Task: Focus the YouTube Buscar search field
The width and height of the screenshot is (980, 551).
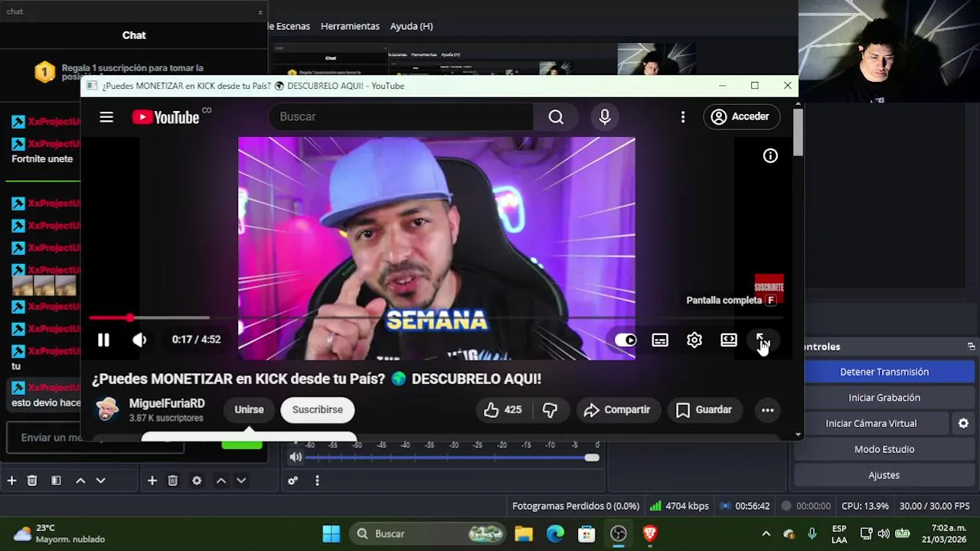Action: coord(400,116)
